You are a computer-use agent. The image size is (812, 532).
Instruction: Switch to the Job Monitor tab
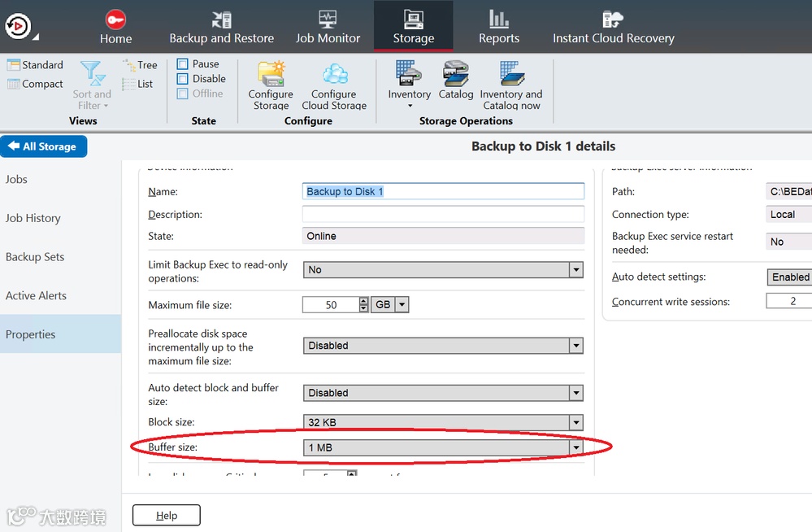coord(328,27)
